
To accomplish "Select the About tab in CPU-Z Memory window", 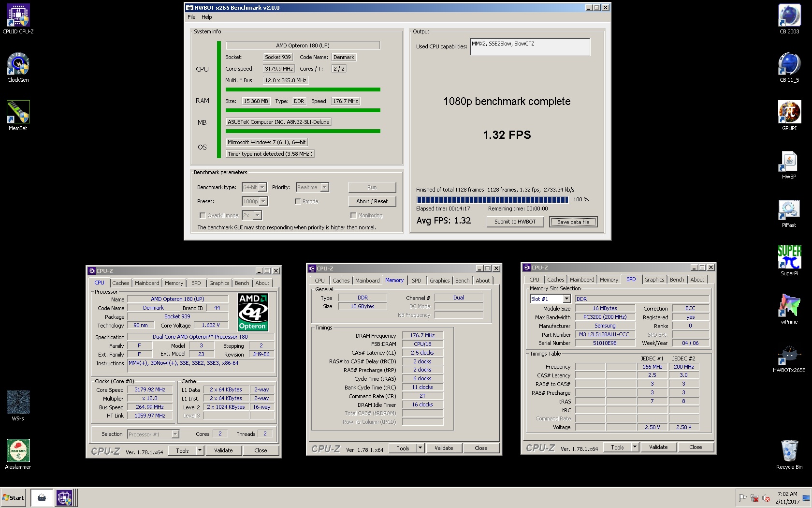I will 482,281.
